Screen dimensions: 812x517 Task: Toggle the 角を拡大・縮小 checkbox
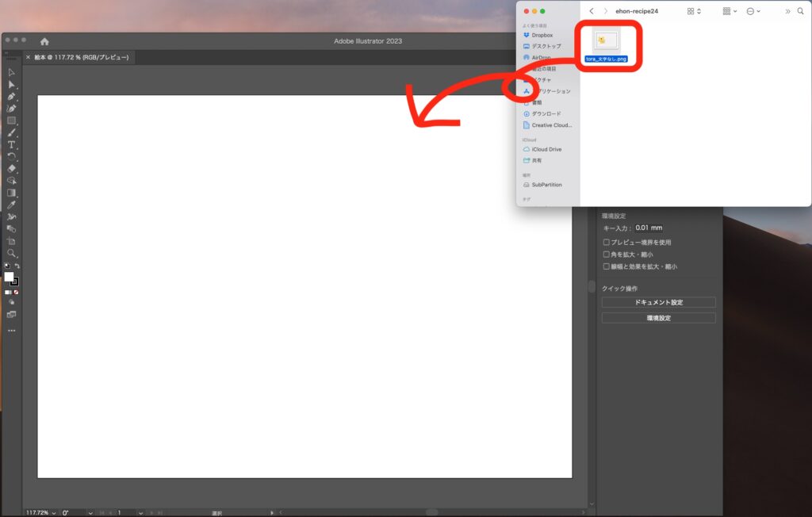607,255
